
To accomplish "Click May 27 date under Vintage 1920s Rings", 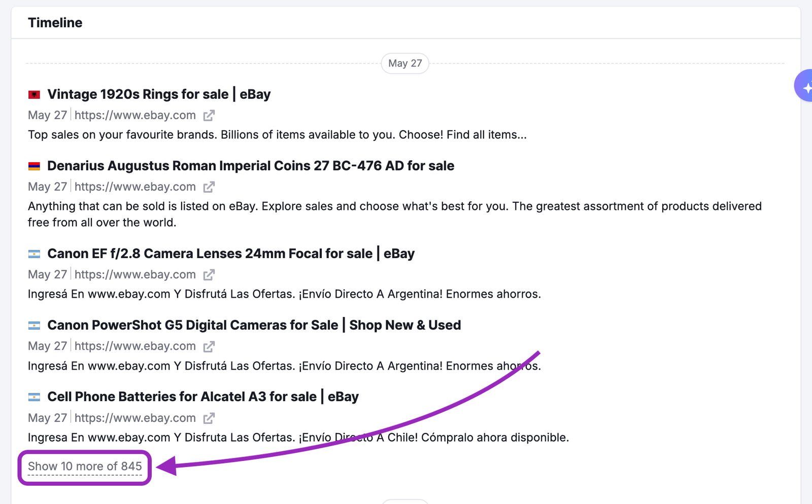I will point(47,116).
